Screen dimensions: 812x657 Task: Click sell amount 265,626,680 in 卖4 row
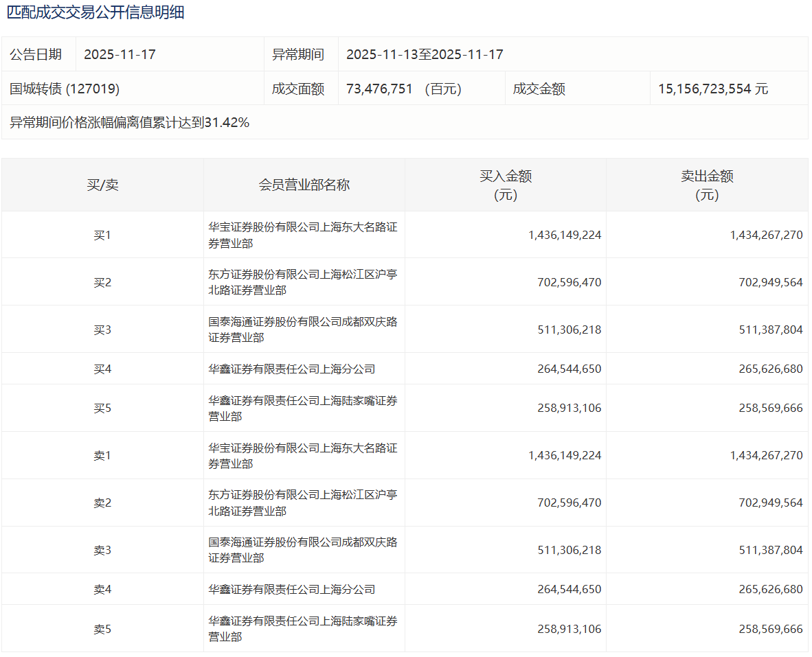tap(771, 590)
